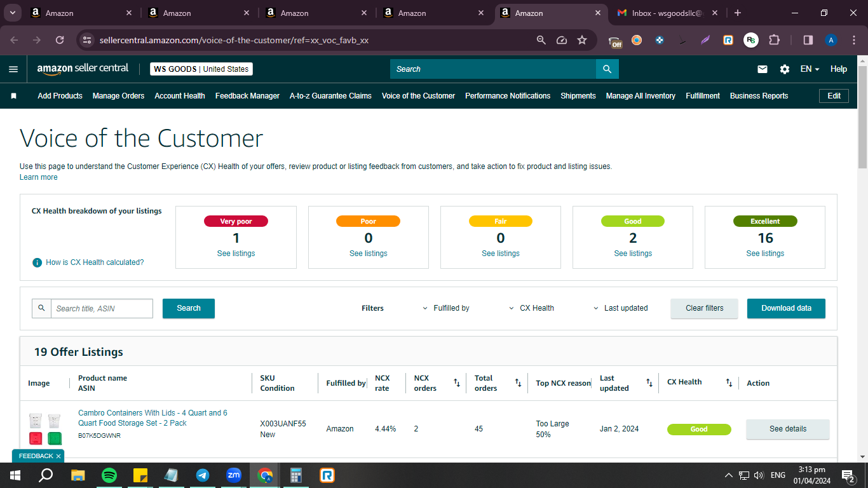This screenshot has height=488, width=868.
Task: Open the Chrome extensions puzzle icon
Action: click(774, 40)
